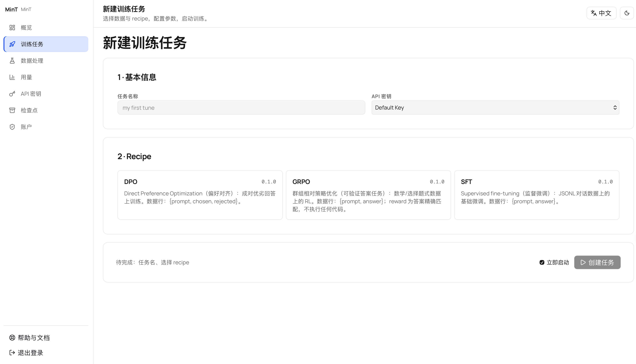Click the 0.1.0 version on DPO card
Screen dimensions: 636x364
click(269, 182)
